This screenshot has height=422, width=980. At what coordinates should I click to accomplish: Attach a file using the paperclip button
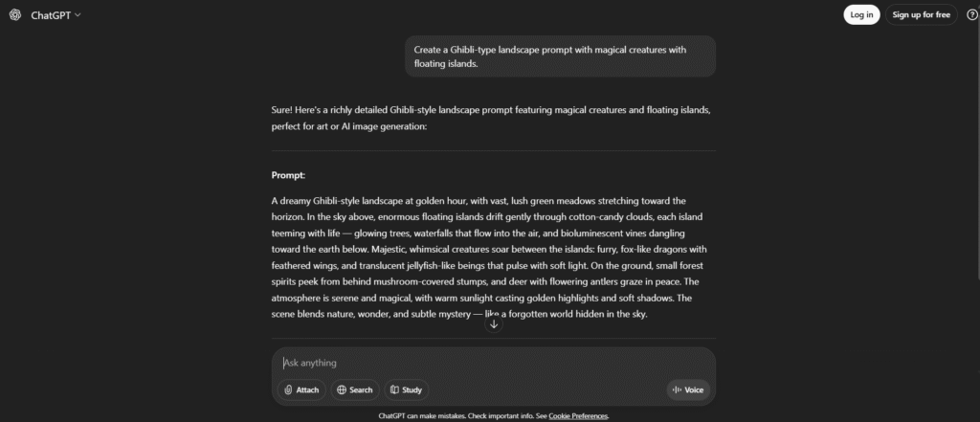(301, 389)
